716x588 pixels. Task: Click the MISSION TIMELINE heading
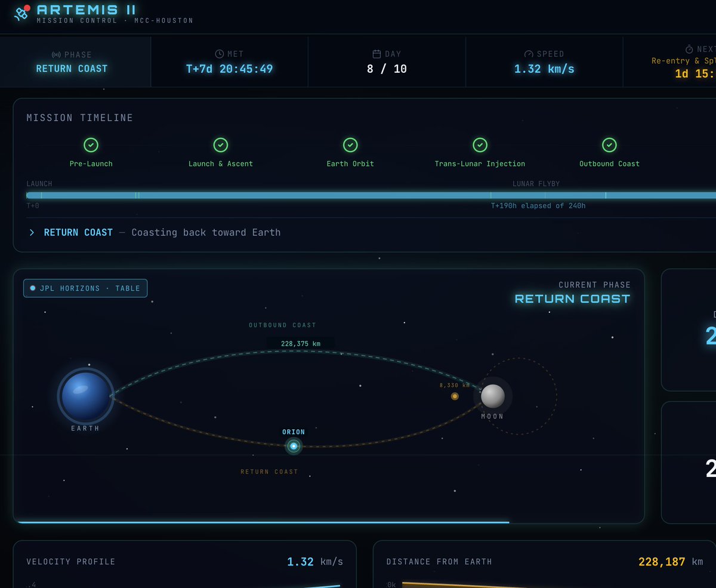80,118
